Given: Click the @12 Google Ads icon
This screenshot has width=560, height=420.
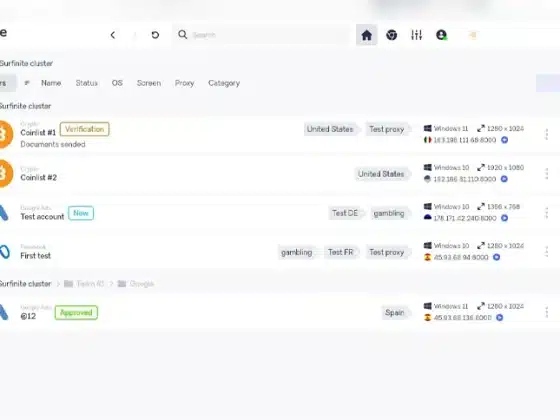Looking at the screenshot, I should coord(4,312).
